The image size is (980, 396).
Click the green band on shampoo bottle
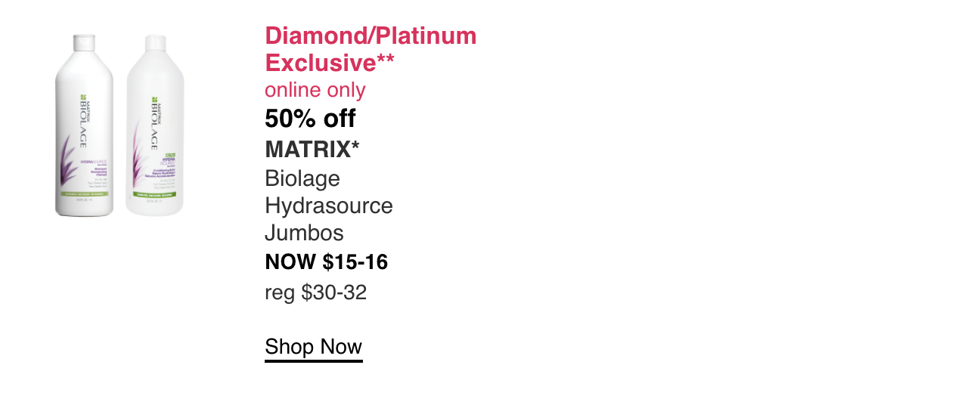84,194
